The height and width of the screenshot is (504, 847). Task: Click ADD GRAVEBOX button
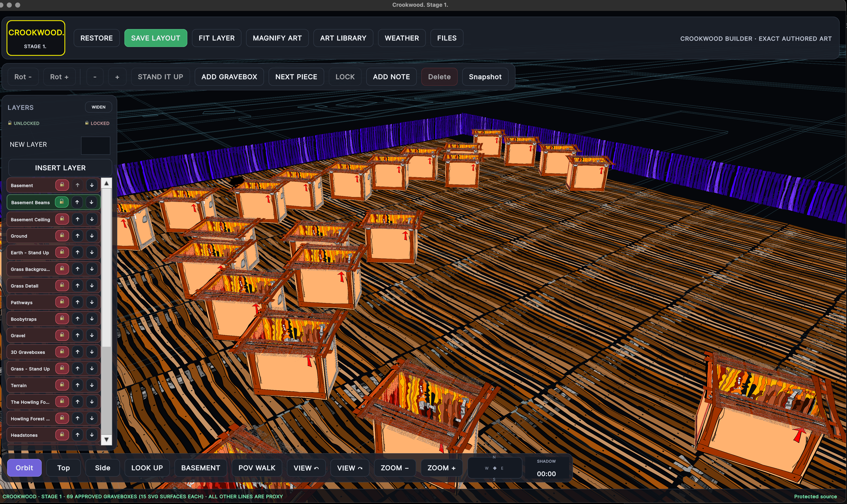tap(229, 77)
